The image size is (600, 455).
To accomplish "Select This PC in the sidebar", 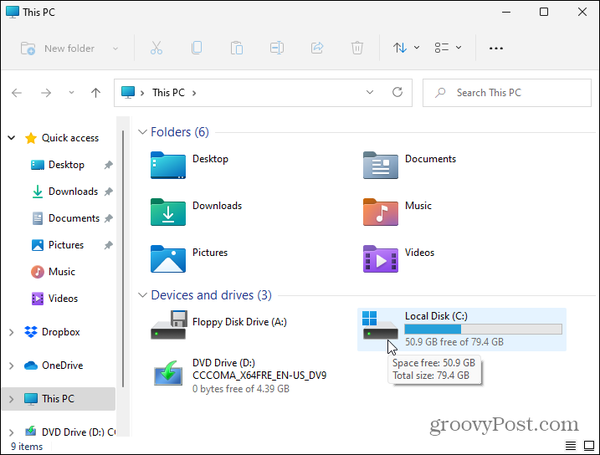I will coord(58,399).
